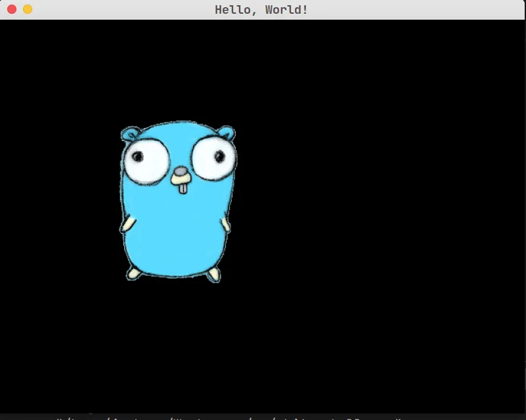Click the gopher's left eye pupil
Image resolution: width=526 pixels, height=420 pixels.
tap(137, 156)
